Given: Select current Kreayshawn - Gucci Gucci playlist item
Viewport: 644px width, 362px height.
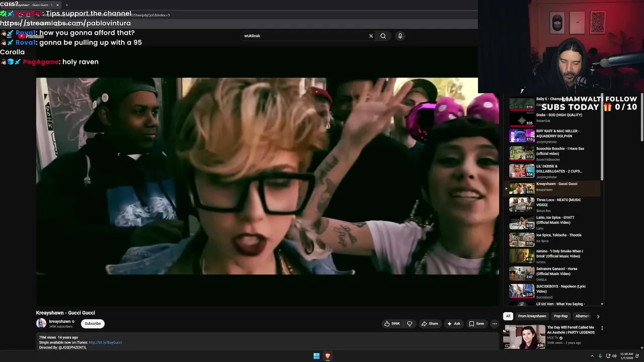Looking at the screenshot, I should [553, 188].
